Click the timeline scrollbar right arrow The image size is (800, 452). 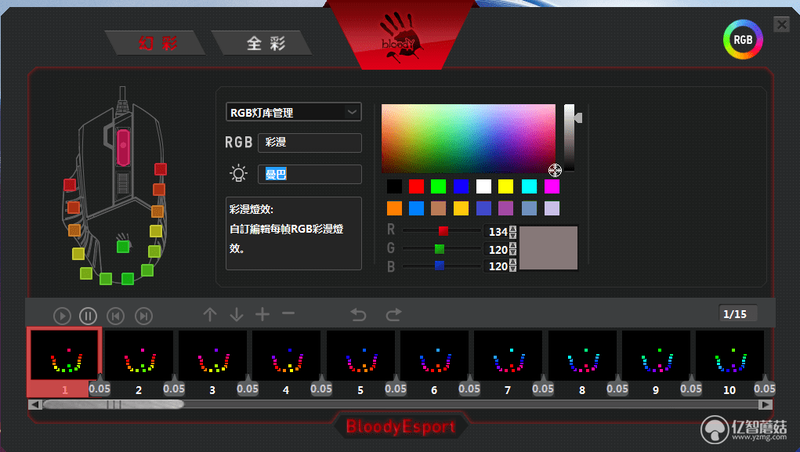(x=765, y=405)
